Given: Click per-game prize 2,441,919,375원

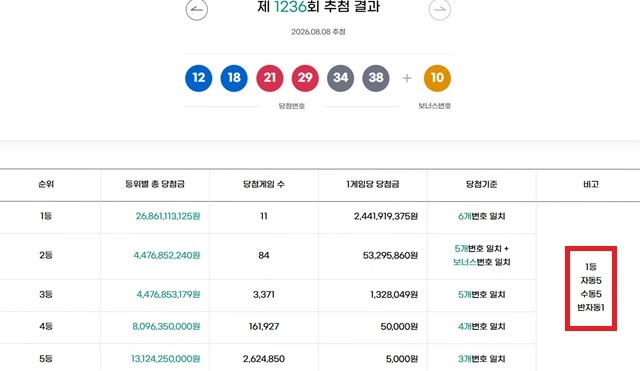Looking at the screenshot, I should 386,216.
